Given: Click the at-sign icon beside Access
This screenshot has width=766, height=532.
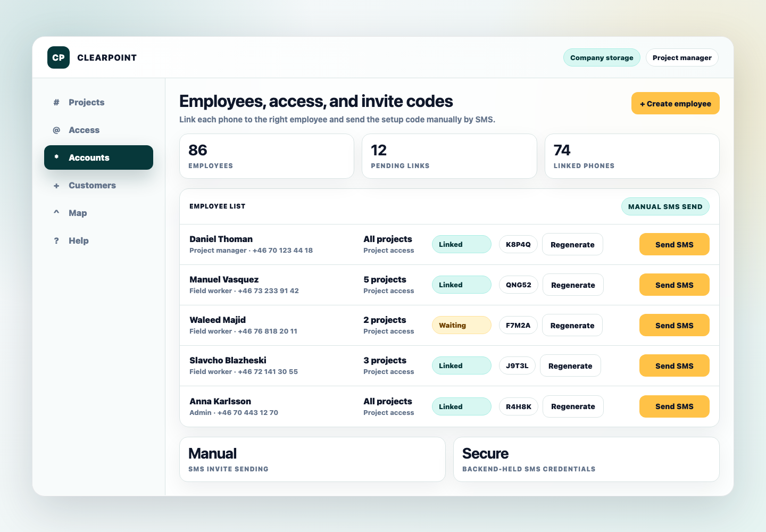Looking at the screenshot, I should point(56,130).
